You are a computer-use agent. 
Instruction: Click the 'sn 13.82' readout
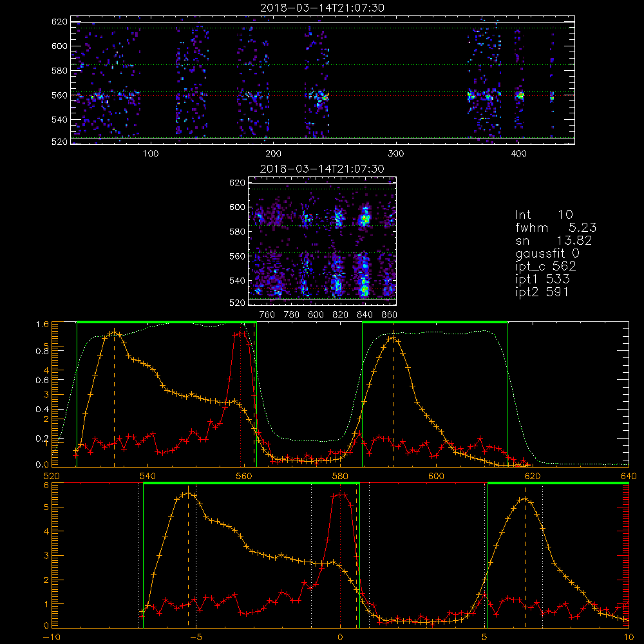click(554, 240)
